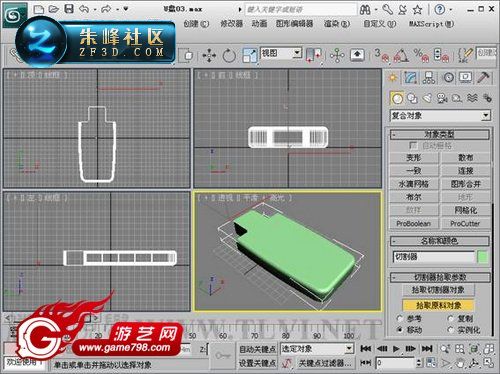Select the 复制 radio button
Viewport: 500px width, 374px height.
[x=451, y=318]
